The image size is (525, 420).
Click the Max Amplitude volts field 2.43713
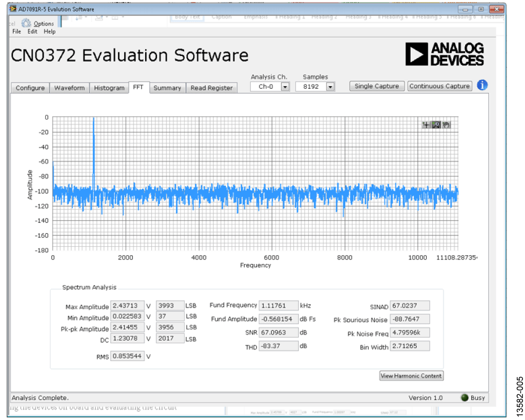click(127, 306)
